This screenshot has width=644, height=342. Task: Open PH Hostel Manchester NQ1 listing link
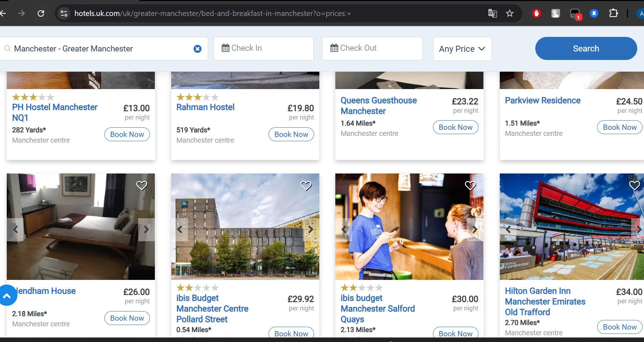click(55, 112)
